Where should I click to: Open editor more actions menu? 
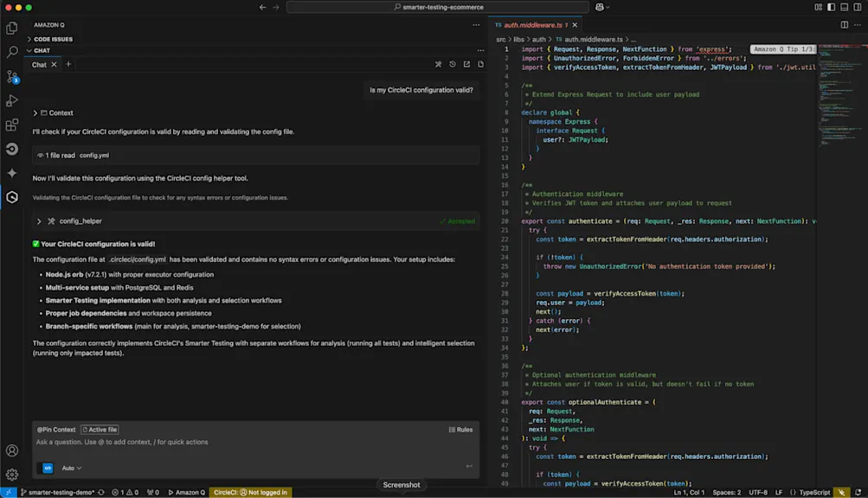click(858, 25)
